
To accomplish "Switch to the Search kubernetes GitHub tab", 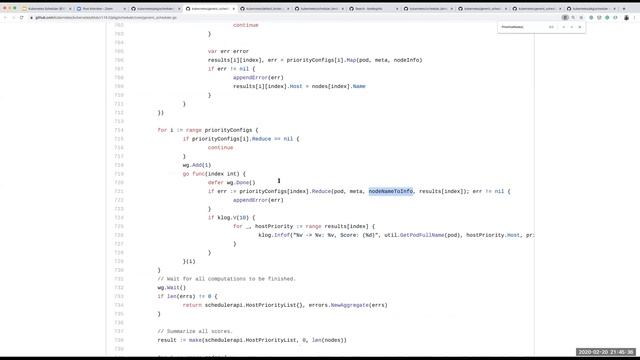I will click(373, 9).
